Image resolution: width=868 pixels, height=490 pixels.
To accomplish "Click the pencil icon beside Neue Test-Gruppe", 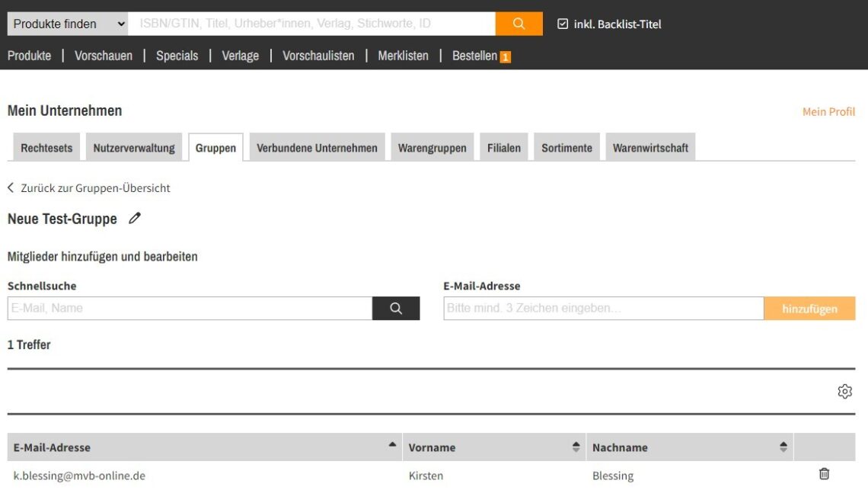I will (x=135, y=219).
